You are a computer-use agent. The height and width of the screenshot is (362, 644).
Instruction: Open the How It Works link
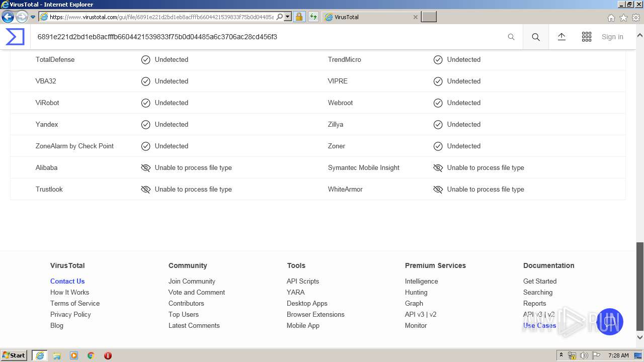[x=69, y=292]
